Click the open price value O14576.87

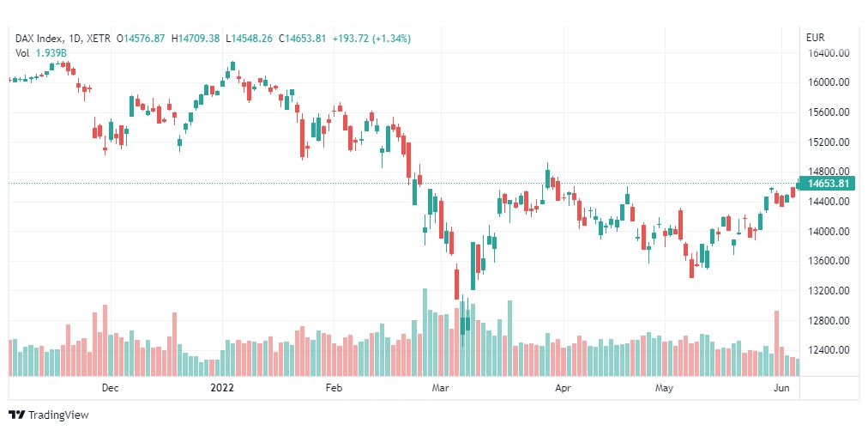(x=142, y=39)
